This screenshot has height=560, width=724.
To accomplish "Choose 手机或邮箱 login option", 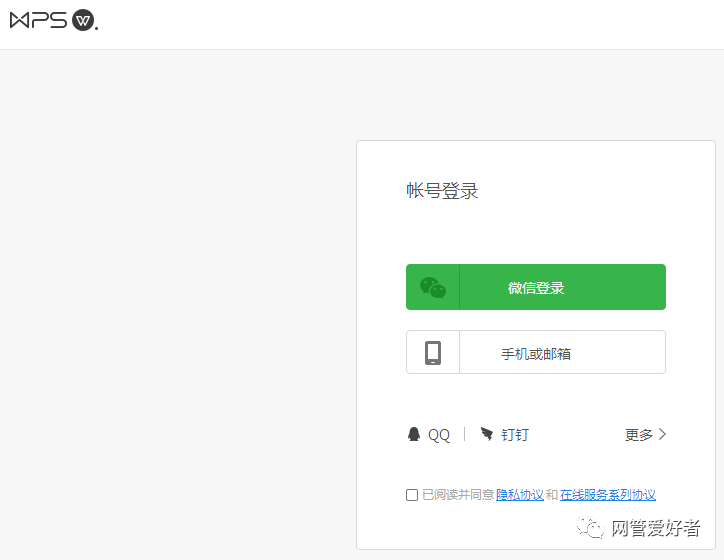I will [x=536, y=352].
